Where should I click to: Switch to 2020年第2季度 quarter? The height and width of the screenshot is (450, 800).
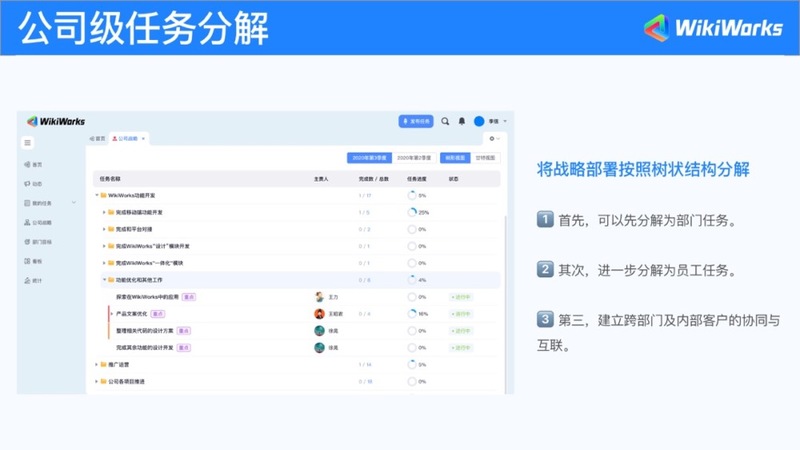414,157
